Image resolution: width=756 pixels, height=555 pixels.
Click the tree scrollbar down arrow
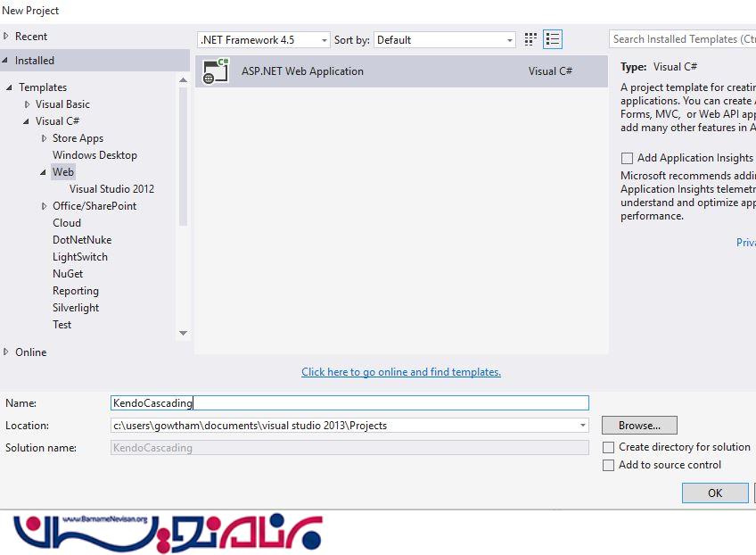[183, 334]
